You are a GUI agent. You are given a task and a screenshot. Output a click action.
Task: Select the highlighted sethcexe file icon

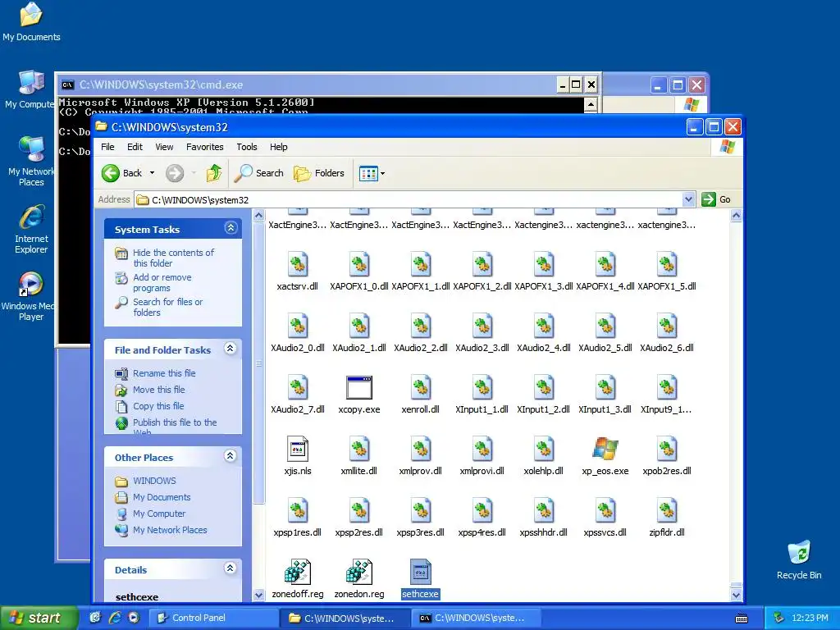click(420, 572)
